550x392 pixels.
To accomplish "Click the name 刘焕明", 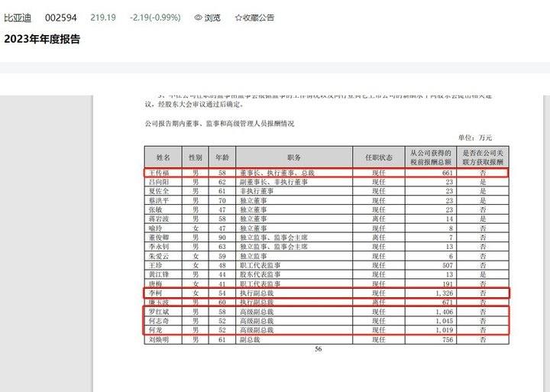I will 159,339.
